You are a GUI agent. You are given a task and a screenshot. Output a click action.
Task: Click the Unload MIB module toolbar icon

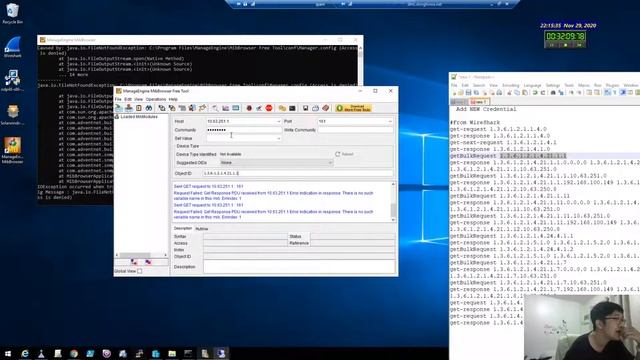[129, 108]
